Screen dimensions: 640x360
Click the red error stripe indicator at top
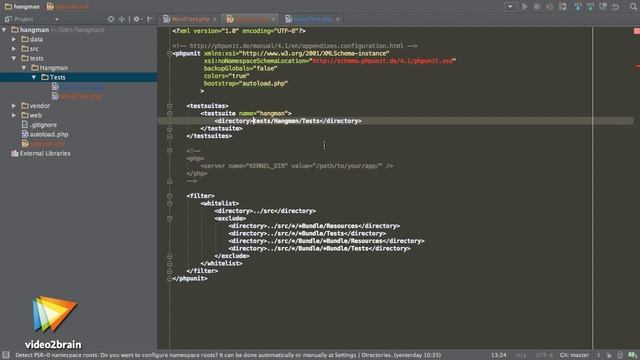pyautogui.click(x=636, y=31)
